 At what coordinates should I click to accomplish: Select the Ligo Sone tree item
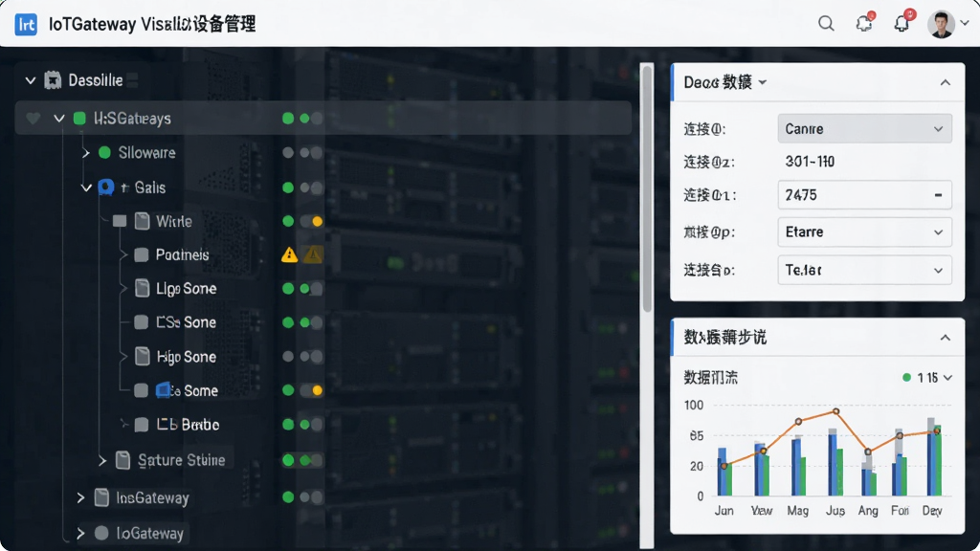pos(186,289)
